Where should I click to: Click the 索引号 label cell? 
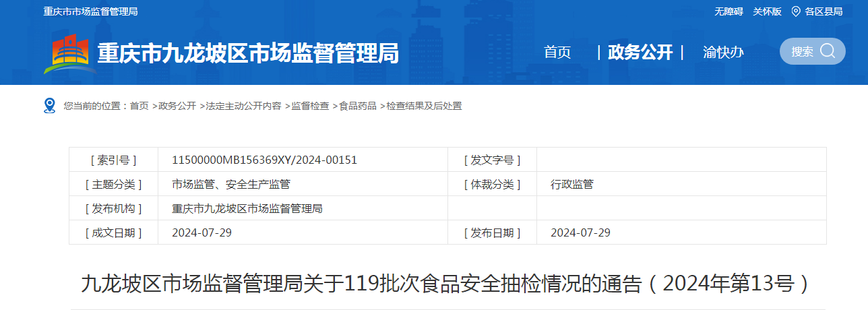coord(113,160)
